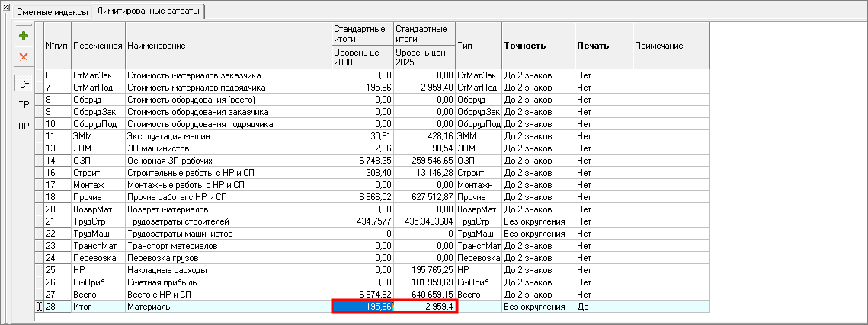Click the green plus add row icon
Image resolution: width=868 pixels, height=325 pixels.
coord(24,36)
